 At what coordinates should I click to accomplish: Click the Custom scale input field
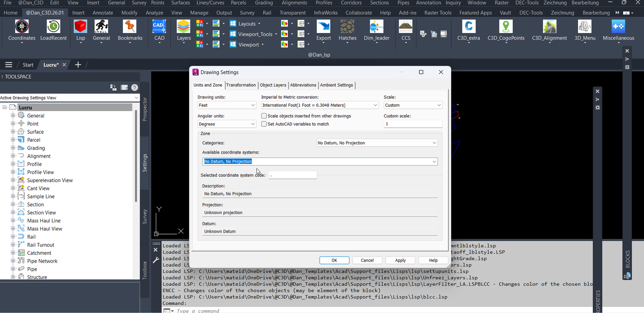(413, 124)
